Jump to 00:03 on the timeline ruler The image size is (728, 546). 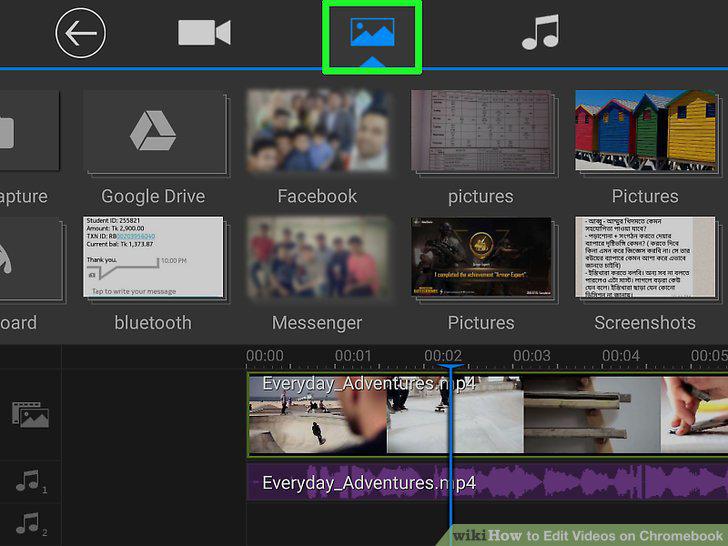click(x=532, y=356)
